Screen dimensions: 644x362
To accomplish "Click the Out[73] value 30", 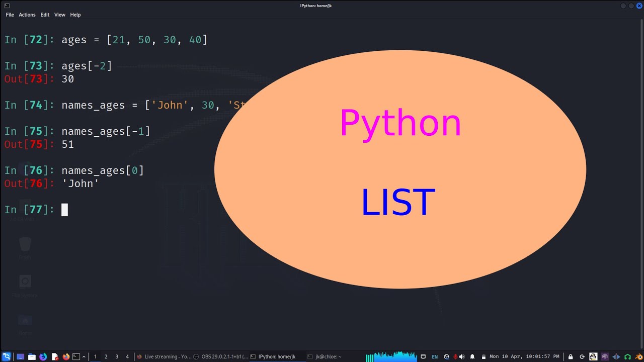I will 68,79.
